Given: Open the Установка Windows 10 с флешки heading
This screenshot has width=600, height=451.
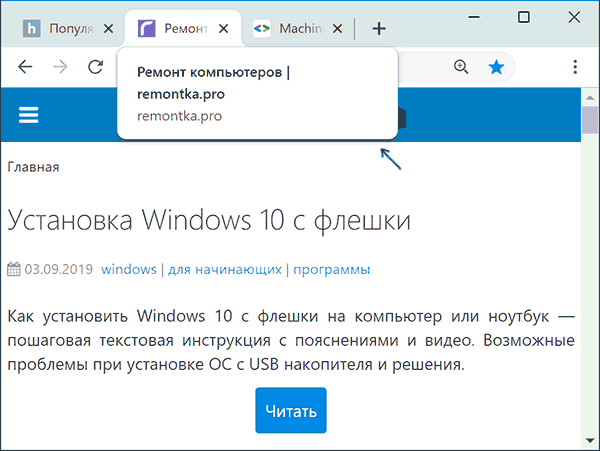Looking at the screenshot, I should coord(209,221).
